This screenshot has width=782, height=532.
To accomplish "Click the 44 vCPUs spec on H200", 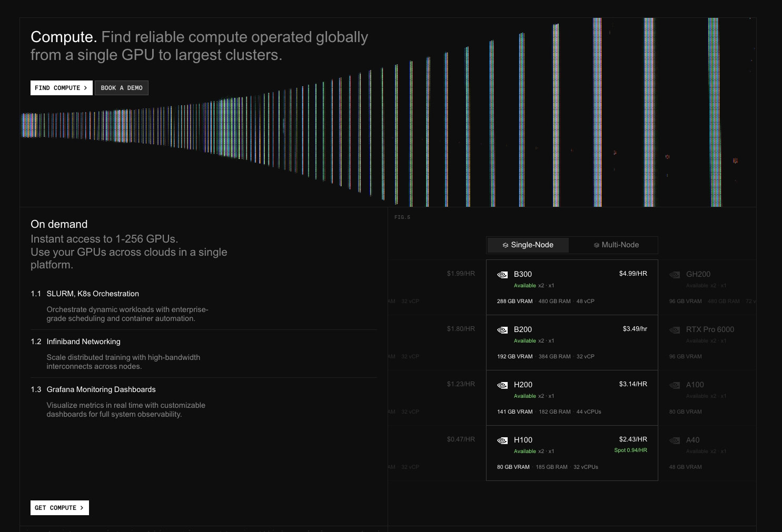I will [589, 412].
